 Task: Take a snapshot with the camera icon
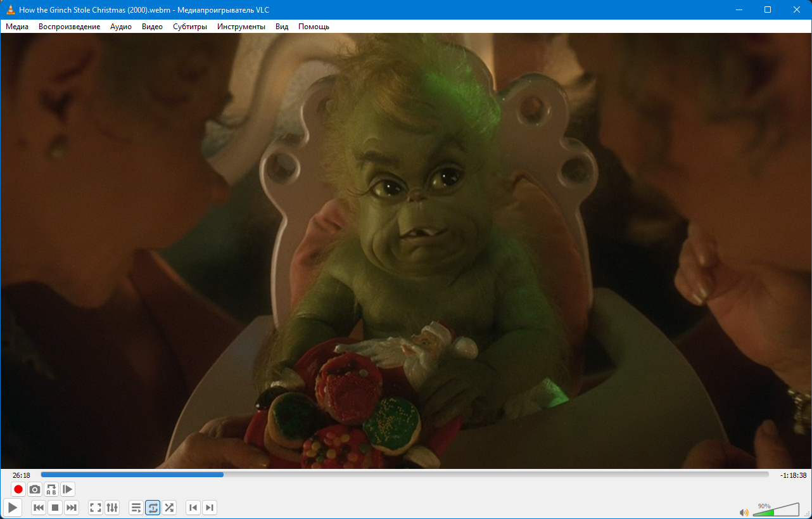pyautogui.click(x=35, y=489)
